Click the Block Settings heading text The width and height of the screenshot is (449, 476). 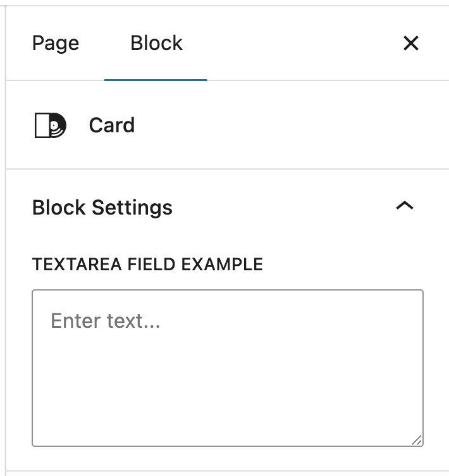click(x=102, y=208)
